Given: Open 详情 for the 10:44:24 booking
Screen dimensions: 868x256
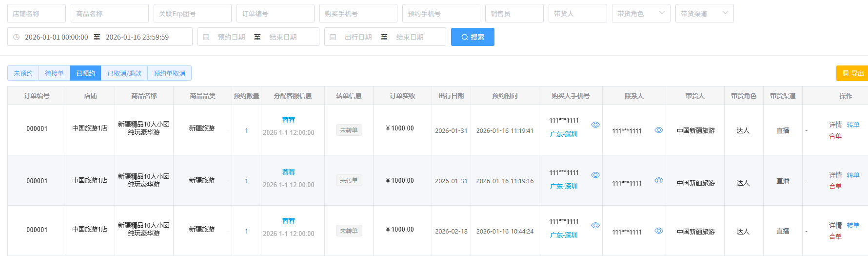Looking at the screenshot, I should click(x=835, y=225).
